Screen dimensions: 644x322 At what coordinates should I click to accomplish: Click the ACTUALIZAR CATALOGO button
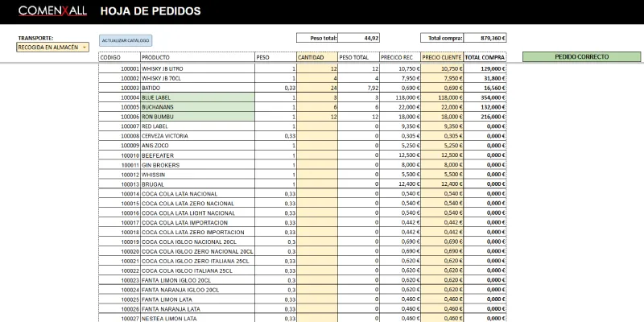(x=126, y=41)
